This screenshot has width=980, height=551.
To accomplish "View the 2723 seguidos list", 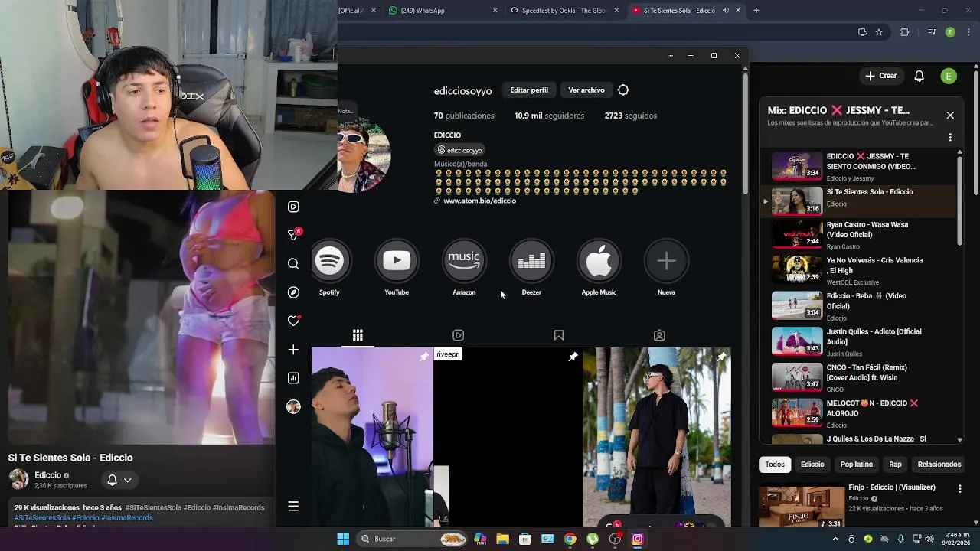I will (631, 116).
